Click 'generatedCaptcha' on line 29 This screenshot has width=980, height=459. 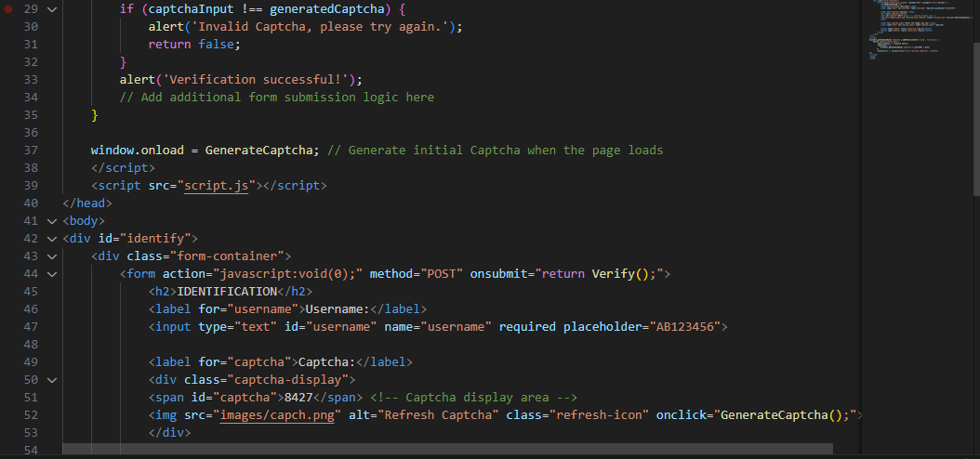[x=327, y=9]
